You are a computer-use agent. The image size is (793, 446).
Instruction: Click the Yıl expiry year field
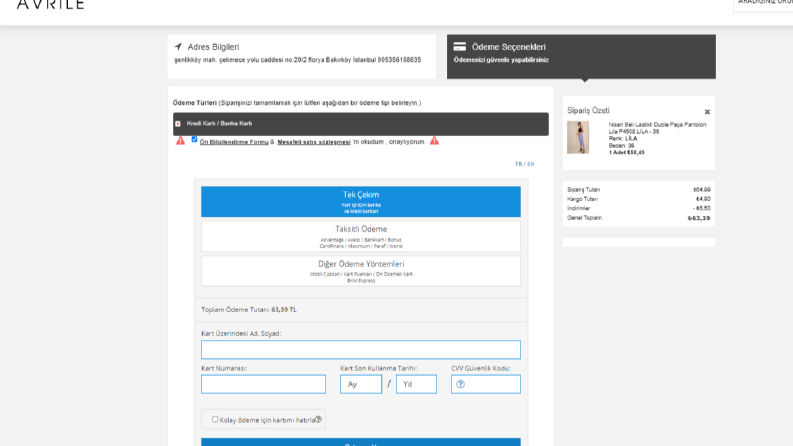click(416, 384)
